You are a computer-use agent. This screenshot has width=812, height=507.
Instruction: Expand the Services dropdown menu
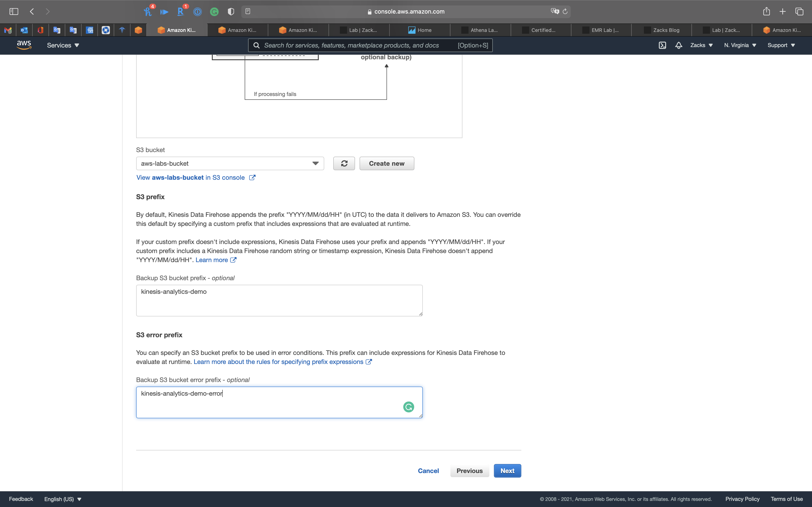click(x=63, y=45)
